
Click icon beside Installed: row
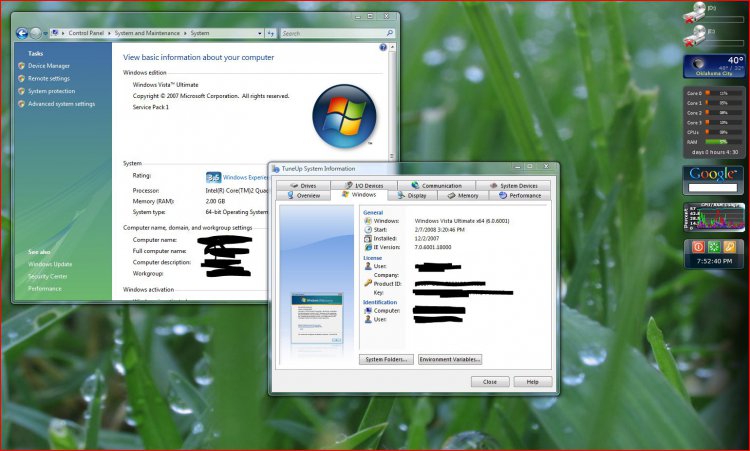(368, 238)
